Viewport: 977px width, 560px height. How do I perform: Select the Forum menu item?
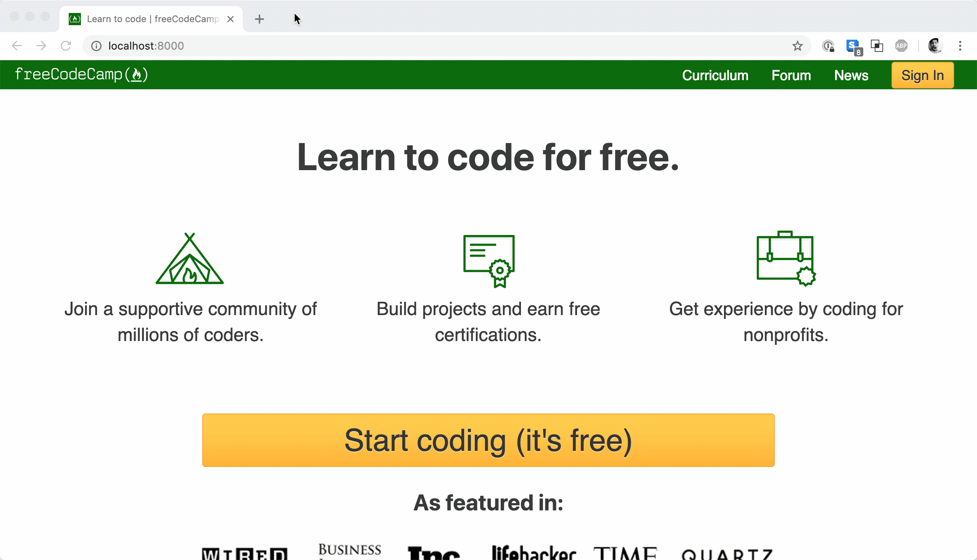point(791,75)
